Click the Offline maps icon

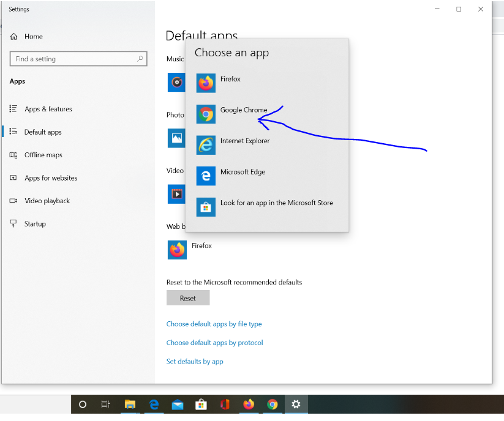pos(13,155)
